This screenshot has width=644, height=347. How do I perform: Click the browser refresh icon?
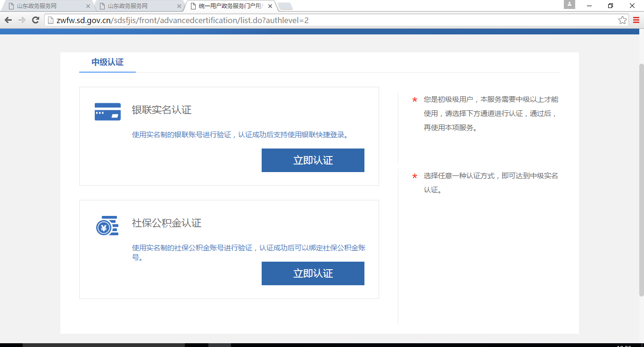tap(35, 20)
